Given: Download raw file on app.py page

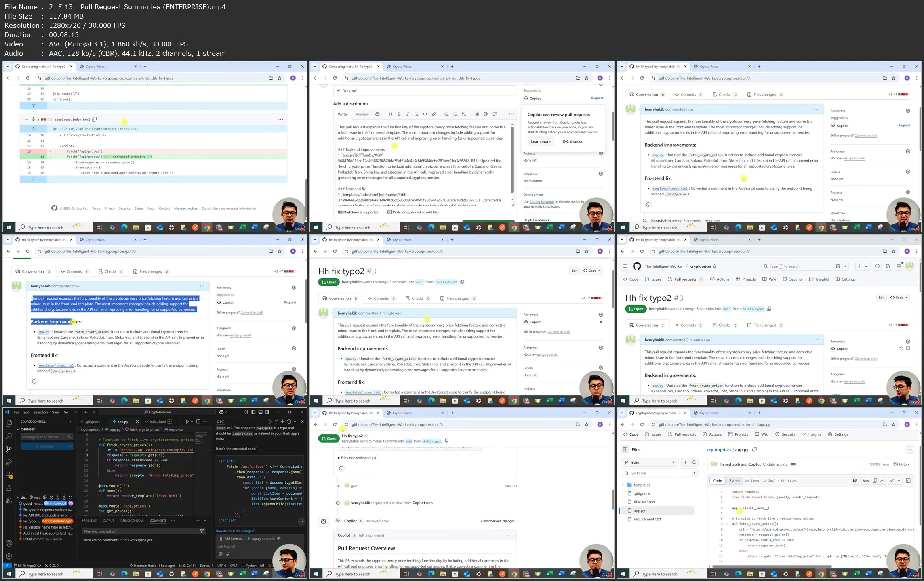Looking at the screenshot, I should 882,481.
